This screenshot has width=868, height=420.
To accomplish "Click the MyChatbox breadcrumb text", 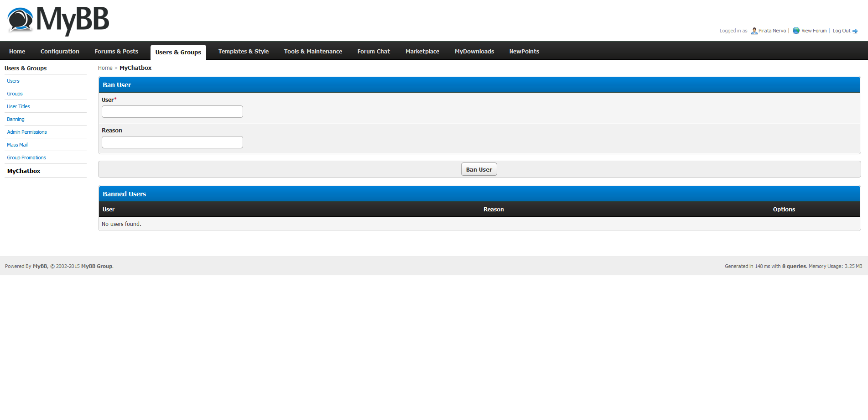I will tap(135, 68).
